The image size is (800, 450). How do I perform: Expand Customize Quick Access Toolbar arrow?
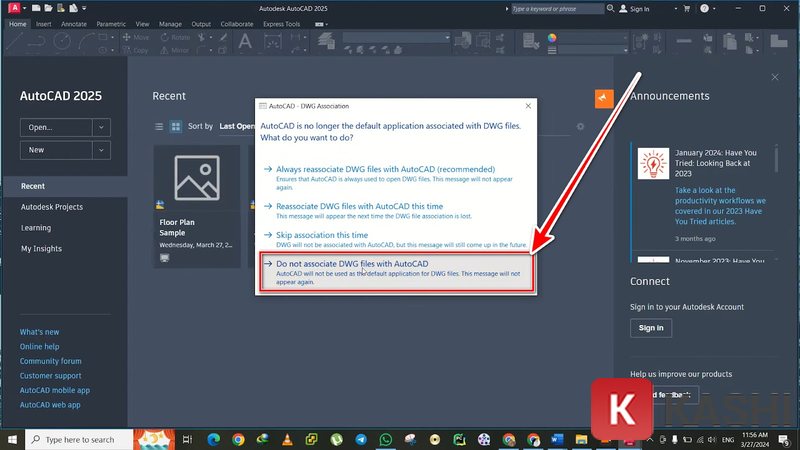(x=84, y=8)
